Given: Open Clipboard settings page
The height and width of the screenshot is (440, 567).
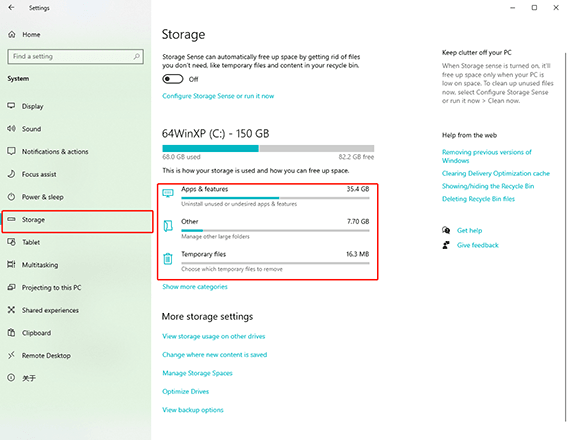Looking at the screenshot, I should (x=36, y=333).
